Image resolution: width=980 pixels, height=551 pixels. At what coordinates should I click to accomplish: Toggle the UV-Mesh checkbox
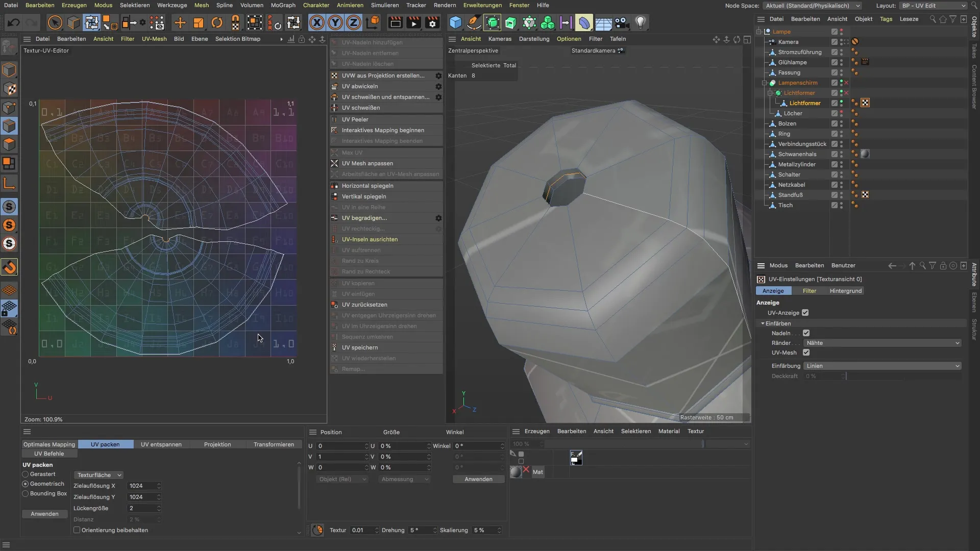click(806, 353)
